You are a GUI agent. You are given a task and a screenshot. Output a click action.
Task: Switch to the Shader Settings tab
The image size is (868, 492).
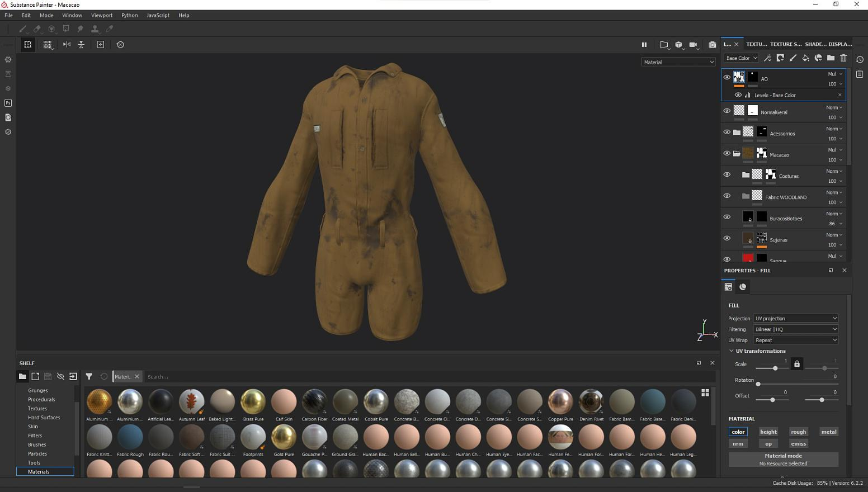pos(815,44)
